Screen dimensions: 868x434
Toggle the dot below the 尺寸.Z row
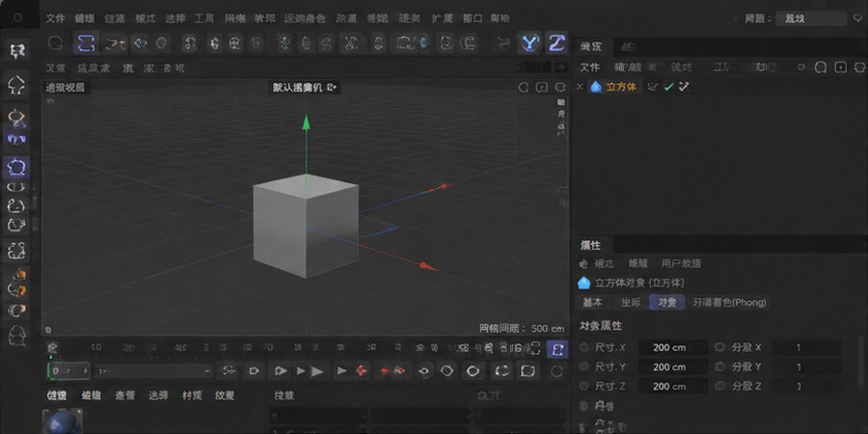click(584, 406)
